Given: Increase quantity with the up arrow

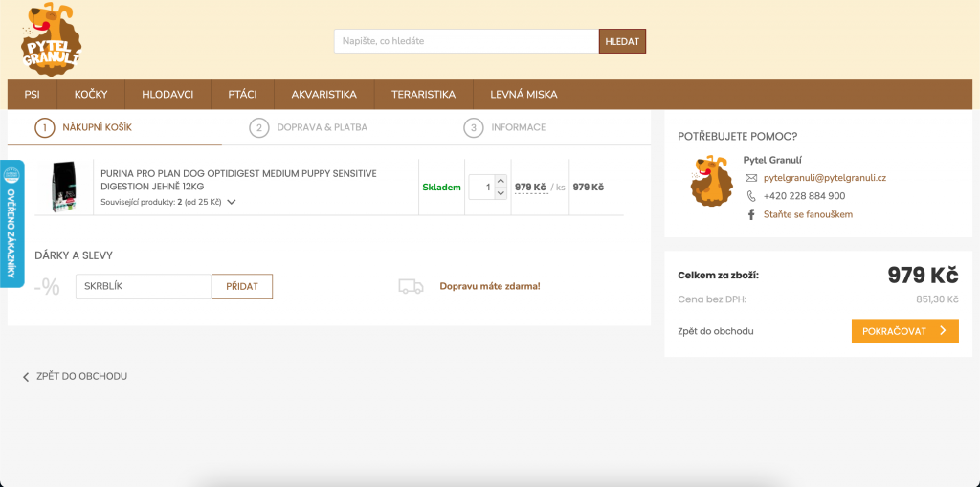Looking at the screenshot, I should (500, 181).
